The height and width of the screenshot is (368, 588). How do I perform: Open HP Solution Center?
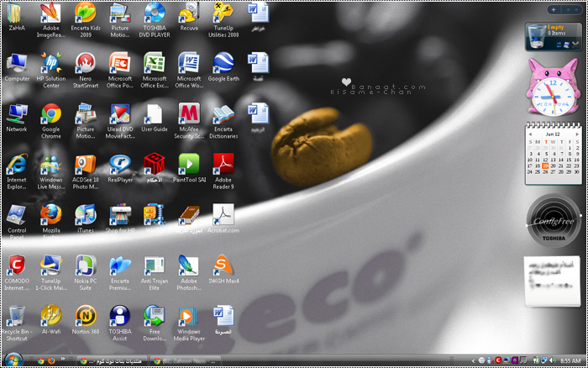(x=50, y=64)
